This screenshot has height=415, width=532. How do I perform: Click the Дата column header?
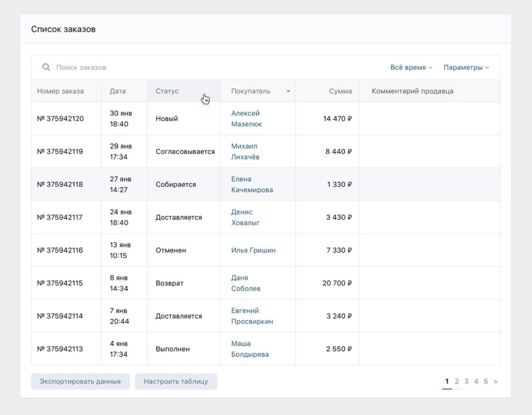click(x=118, y=91)
